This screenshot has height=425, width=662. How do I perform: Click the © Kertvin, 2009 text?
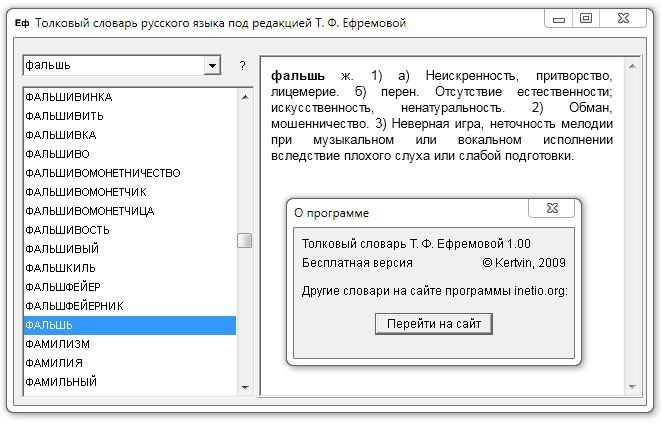524,263
